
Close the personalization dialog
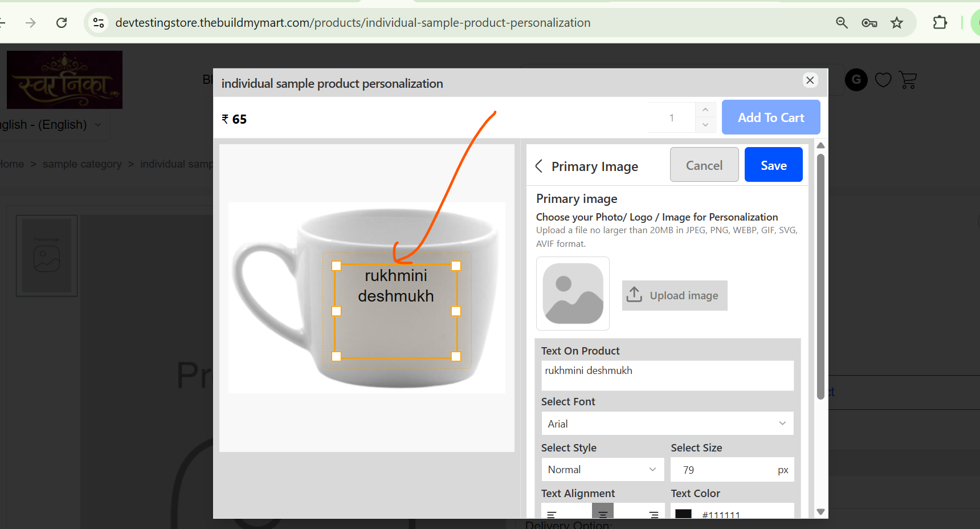810,80
